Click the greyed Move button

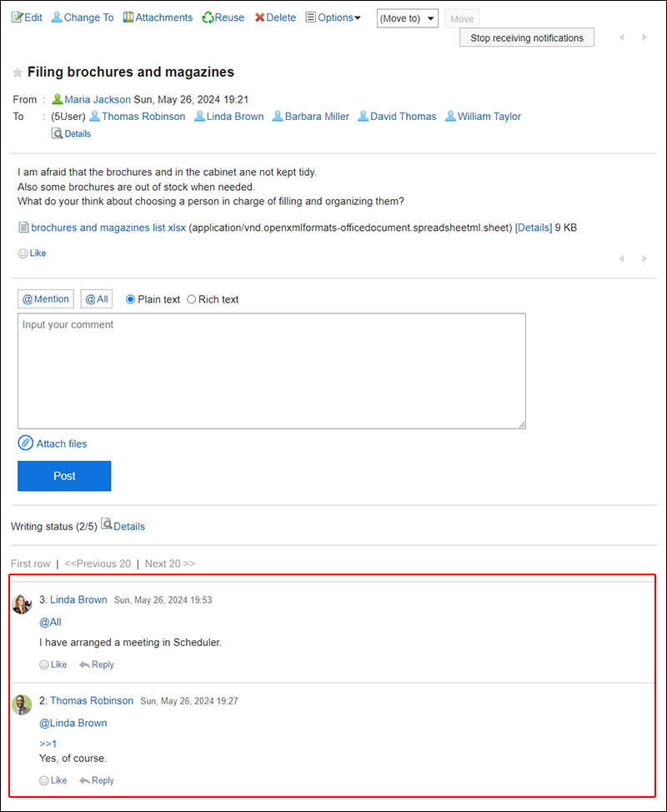point(462,18)
